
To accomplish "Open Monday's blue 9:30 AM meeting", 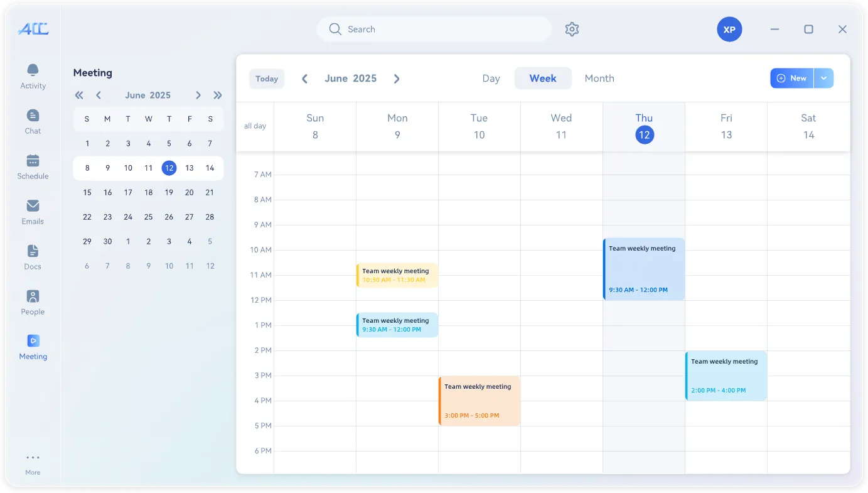I will [x=397, y=325].
